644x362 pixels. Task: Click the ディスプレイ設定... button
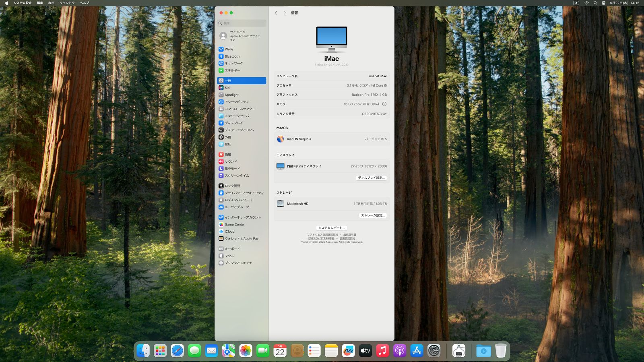(372, 178)
